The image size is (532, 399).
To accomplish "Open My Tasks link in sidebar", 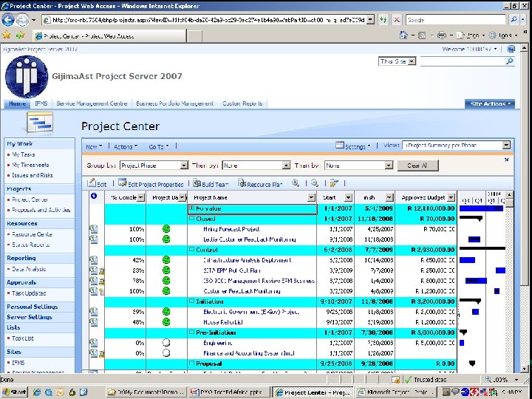I will (23, 154).
